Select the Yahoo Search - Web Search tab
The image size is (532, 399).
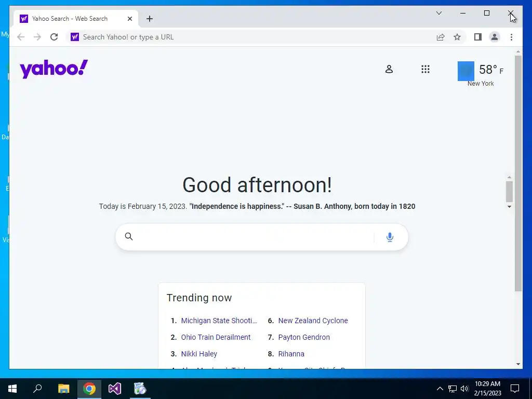tap(76, 19)
